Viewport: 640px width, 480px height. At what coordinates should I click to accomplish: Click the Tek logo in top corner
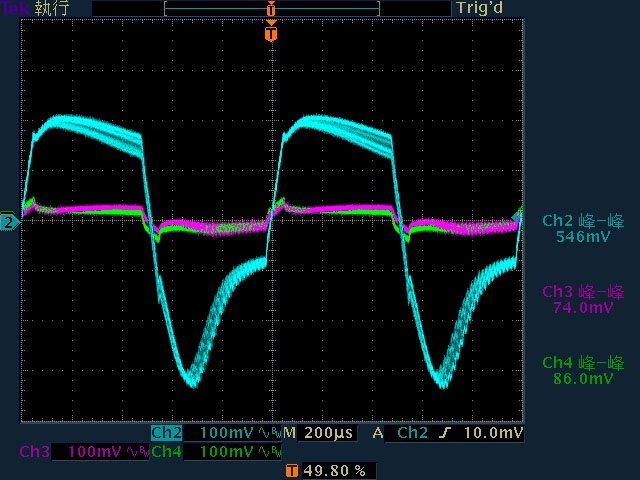(15, 8)
